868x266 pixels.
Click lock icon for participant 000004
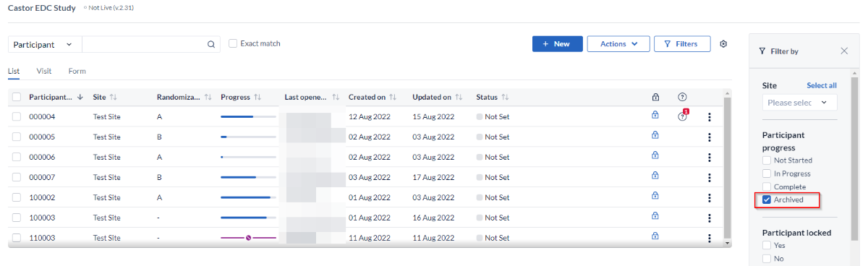[x=655, y=114]
